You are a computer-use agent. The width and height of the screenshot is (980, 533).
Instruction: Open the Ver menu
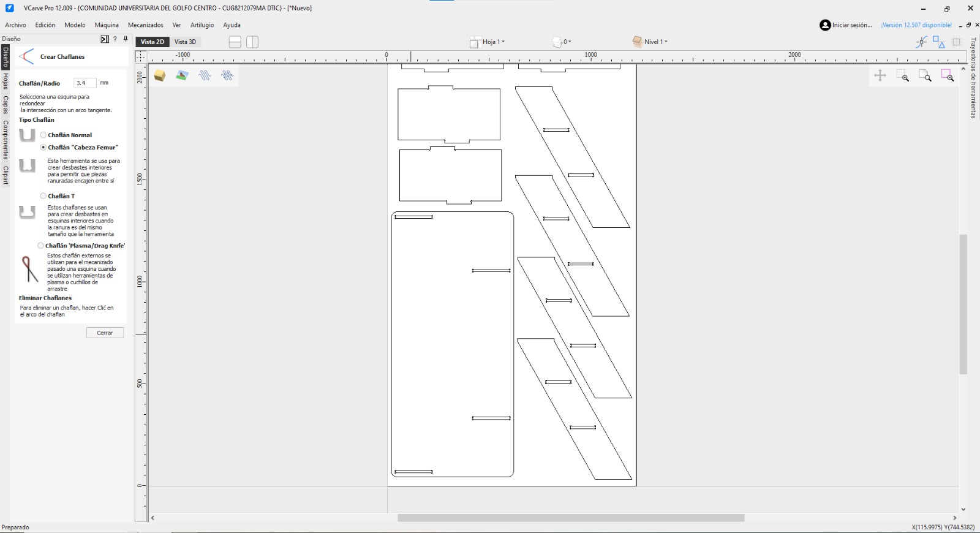(176, 25)
